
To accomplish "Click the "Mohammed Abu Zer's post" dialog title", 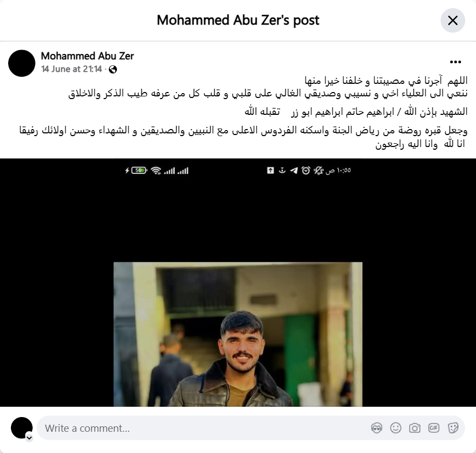I will [x=238, y=20].
